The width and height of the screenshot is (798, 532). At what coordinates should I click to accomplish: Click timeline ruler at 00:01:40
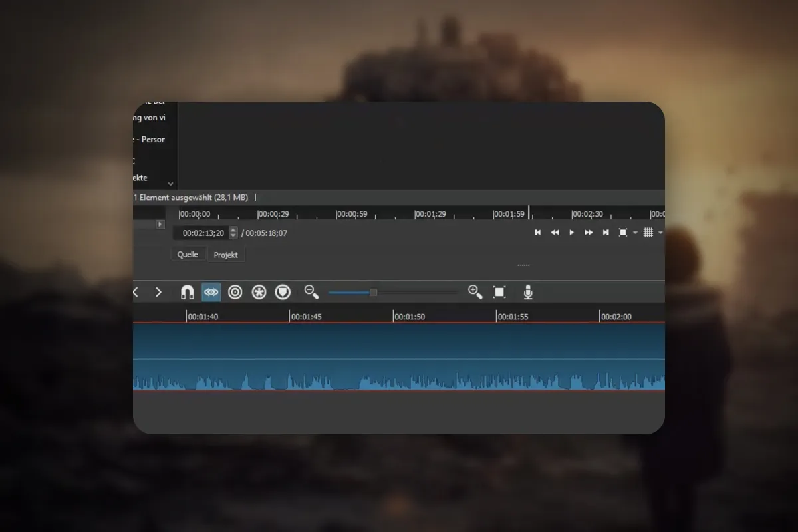202,317
